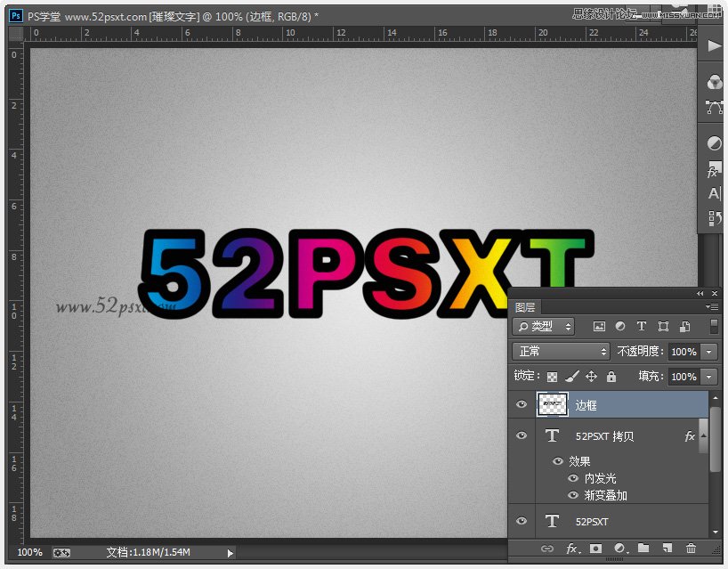Open the History panel icon on right dock
The width and height of the screenshot is (728, 569).
click(x=714, y=217)
